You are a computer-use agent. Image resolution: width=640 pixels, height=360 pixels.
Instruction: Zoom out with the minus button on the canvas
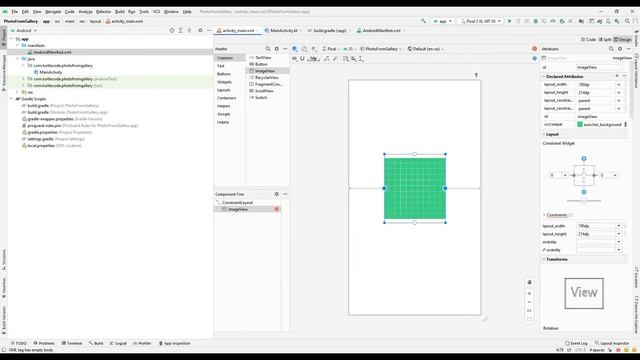(x=529, y=302)
